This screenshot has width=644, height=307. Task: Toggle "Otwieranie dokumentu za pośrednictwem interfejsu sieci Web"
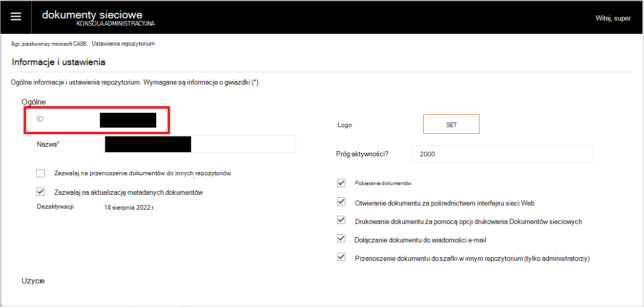point(341,201)
